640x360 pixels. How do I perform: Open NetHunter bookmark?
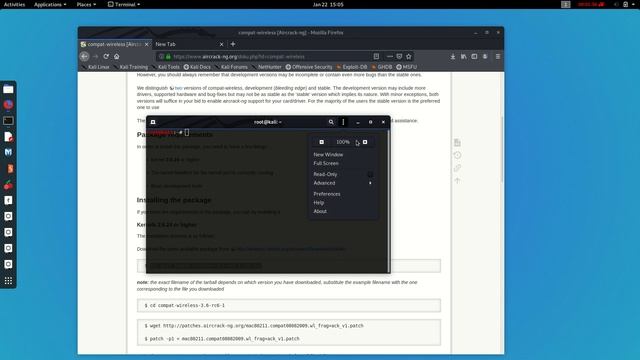(x=267, y=67)
